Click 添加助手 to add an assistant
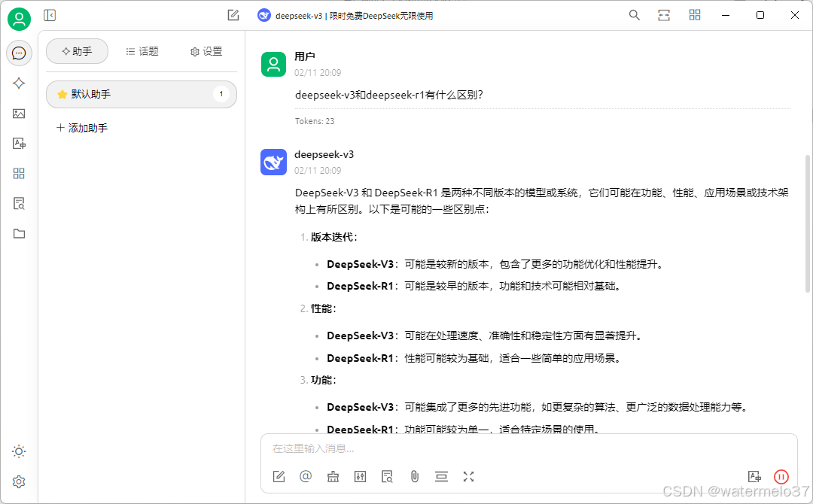813x504 pixels. pyautogui.click(x=82, y=128)
